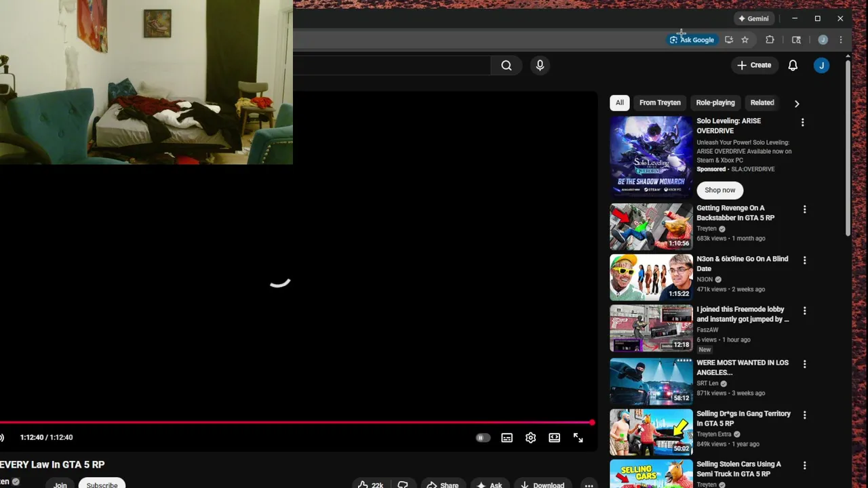Open options for Getting Revenge On A Backstabber video

tap(804, 210)
